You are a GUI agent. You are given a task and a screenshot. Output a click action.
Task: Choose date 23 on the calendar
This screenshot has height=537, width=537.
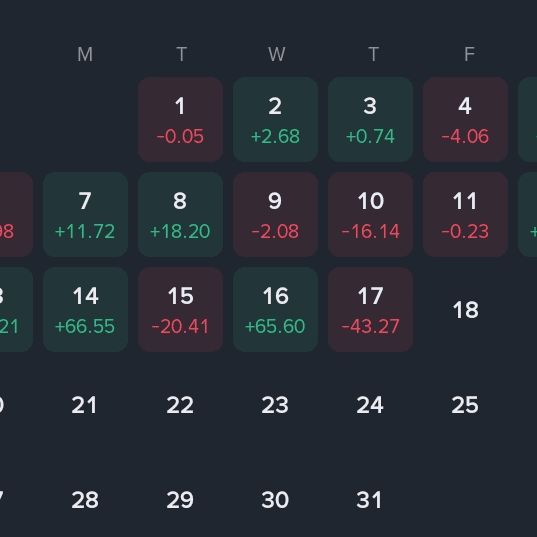tap(275, 405)
